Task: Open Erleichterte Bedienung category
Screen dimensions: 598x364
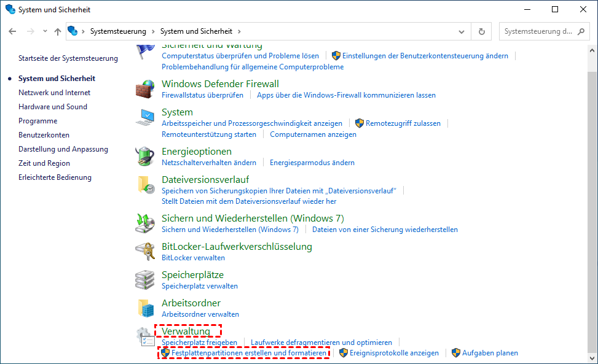Action: (x=55, y=177)
